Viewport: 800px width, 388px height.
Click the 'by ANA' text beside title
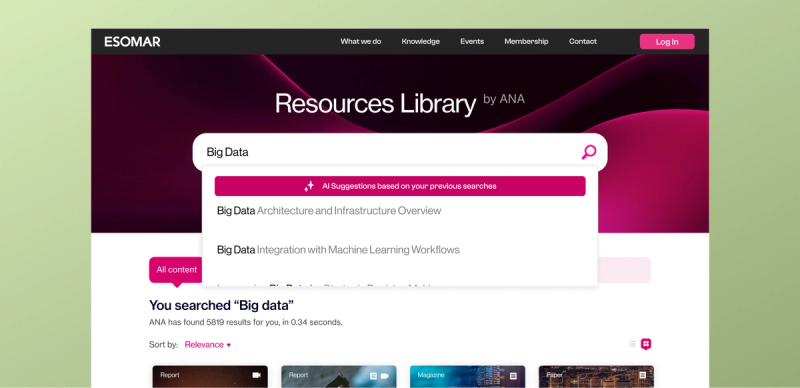[504, 99]
